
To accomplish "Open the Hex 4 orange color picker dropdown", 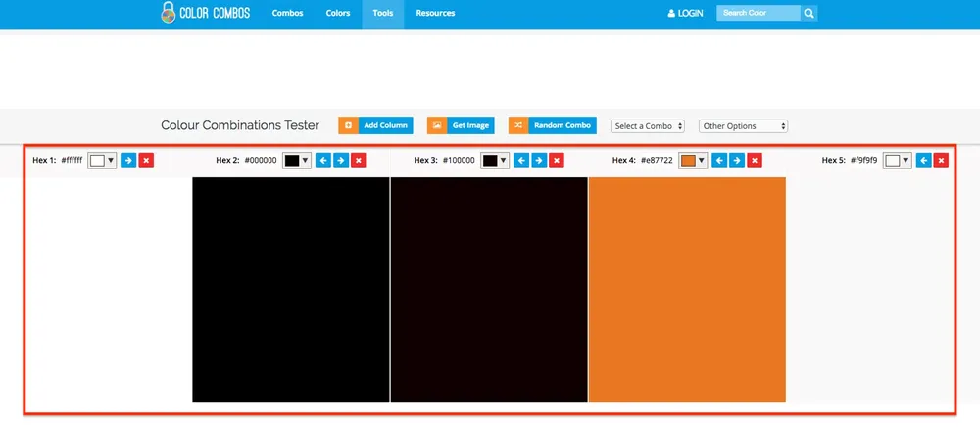I will point(693,161).
